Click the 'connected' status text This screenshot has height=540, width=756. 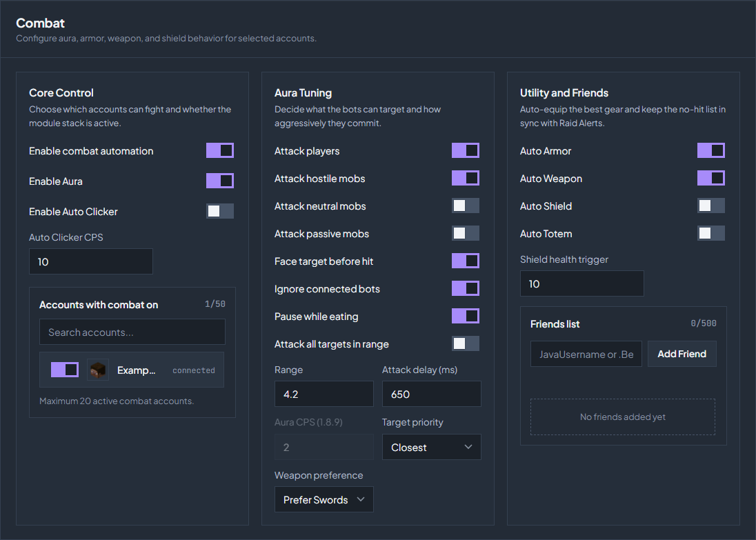(x=194, y=370)
